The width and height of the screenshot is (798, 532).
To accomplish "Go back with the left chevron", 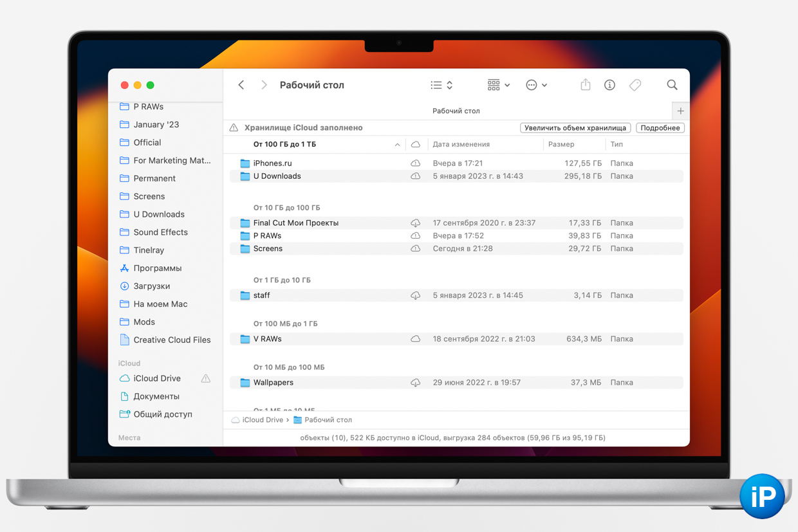I will (x=241, y=85).
